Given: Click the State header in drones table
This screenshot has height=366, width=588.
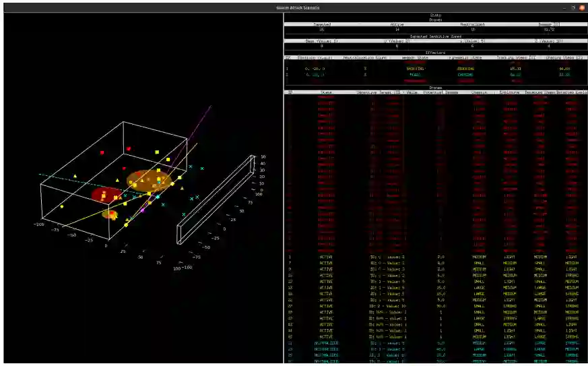Looking at the screenshot, I should point(326,92).
